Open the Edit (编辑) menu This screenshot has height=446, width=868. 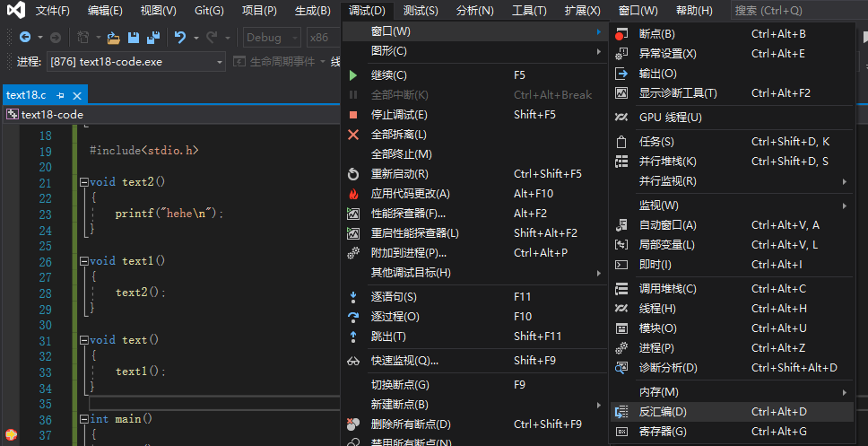(x=105, y=11)
